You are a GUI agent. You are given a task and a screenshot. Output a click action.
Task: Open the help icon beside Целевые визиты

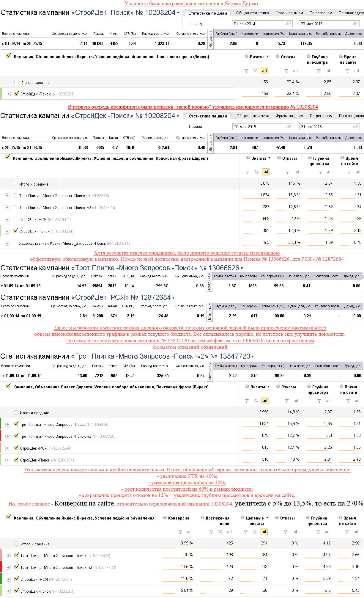coord(242,518)
